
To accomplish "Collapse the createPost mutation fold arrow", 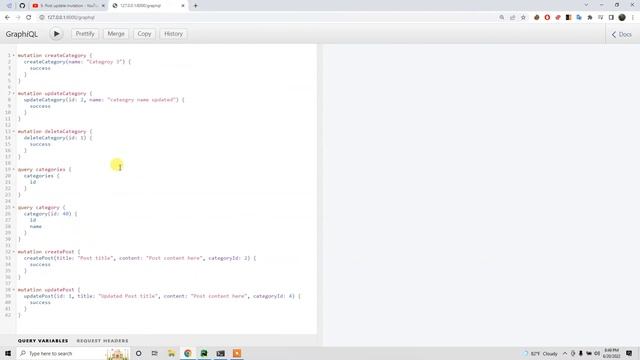I will 13,251.
